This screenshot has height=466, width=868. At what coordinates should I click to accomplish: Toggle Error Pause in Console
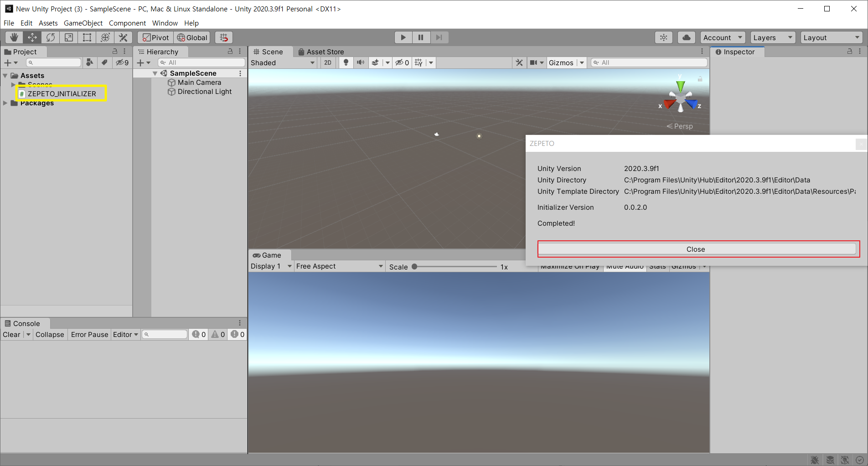pyautogui.click(x=90, y=334)
